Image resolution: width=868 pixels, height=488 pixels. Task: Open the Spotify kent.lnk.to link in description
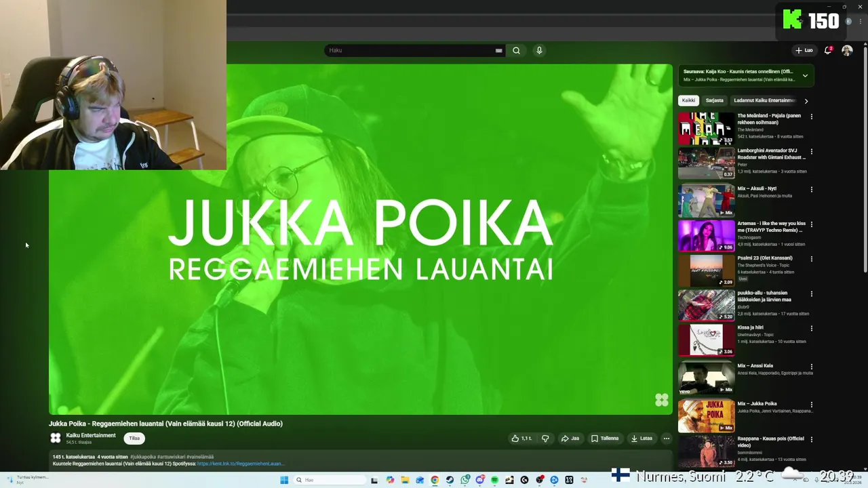pos(241,464)
